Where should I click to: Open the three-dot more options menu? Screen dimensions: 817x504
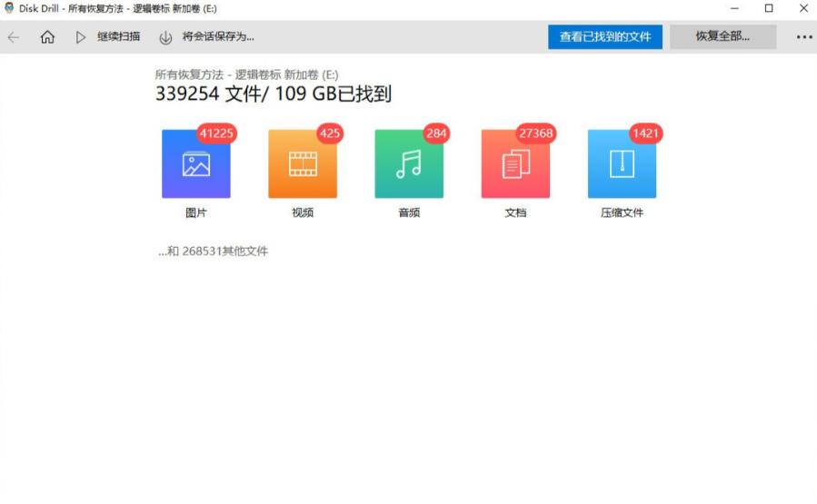point(804,37)
